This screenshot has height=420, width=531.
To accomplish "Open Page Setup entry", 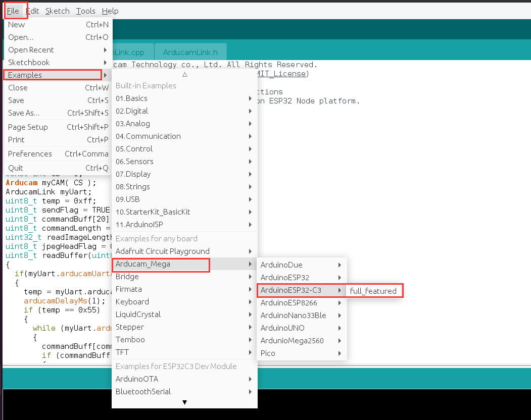I will [58, 127].
